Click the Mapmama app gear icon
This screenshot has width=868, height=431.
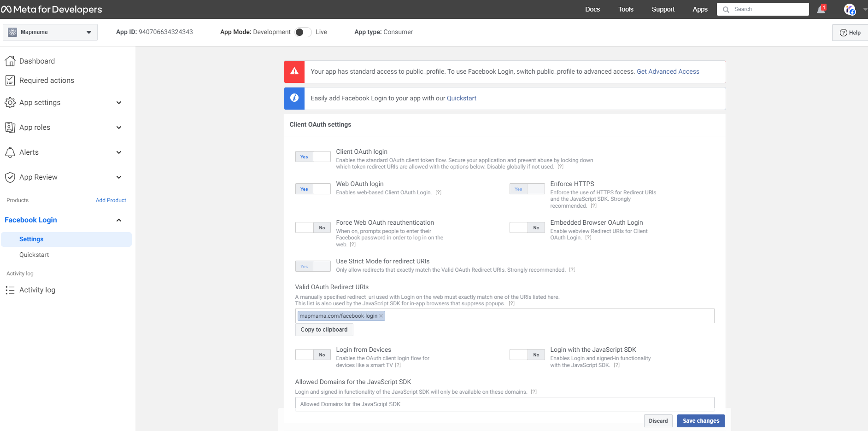coord(12,32)
